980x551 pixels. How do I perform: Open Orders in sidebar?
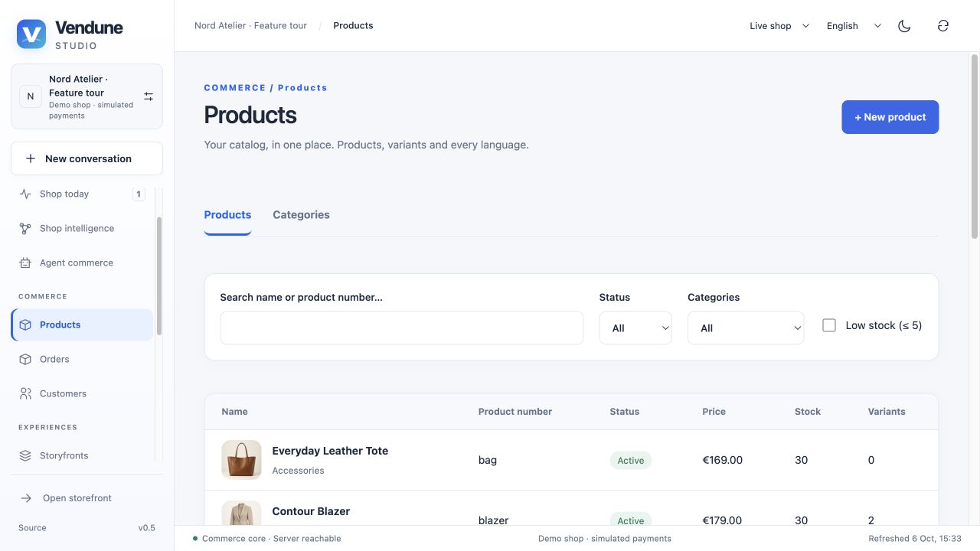82,359
